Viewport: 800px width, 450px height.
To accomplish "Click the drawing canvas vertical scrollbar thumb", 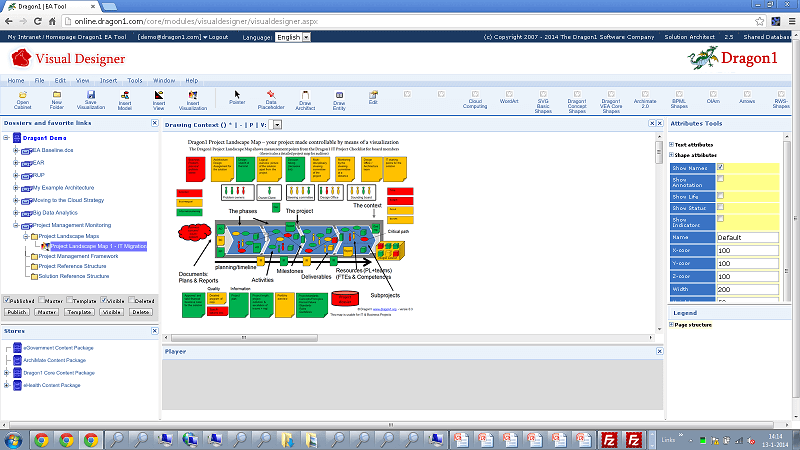I will 659,152.
